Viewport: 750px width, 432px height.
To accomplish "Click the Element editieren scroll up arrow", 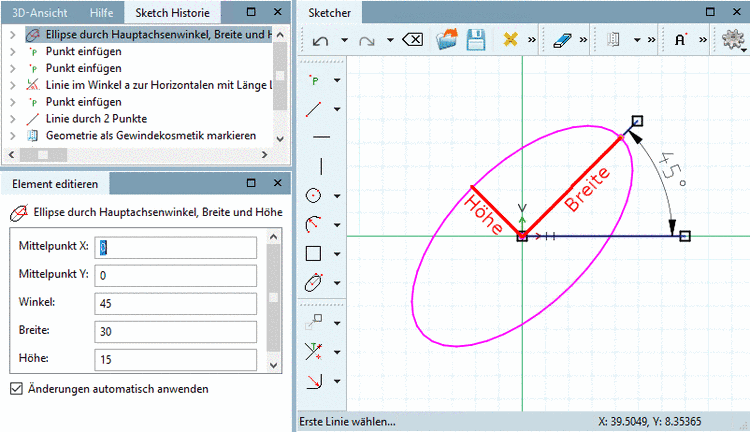I will 274,236.
